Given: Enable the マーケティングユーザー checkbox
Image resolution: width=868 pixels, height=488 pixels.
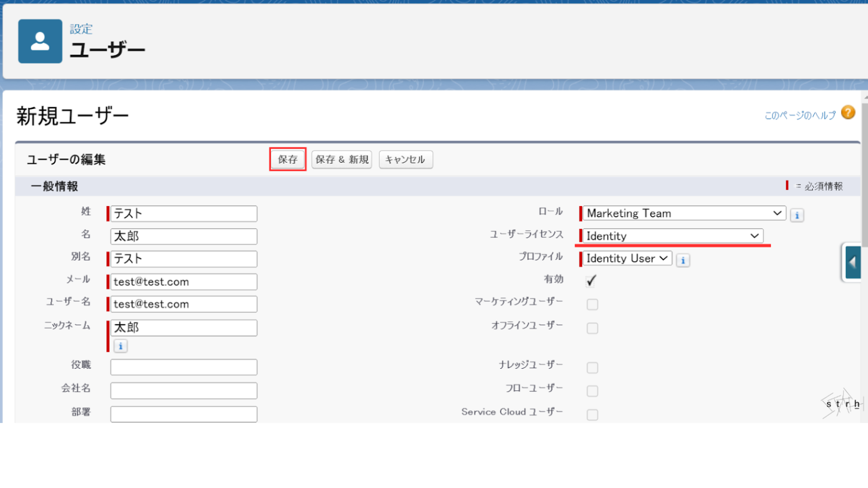Looking at the screenshot, I should tap(592, 304).
